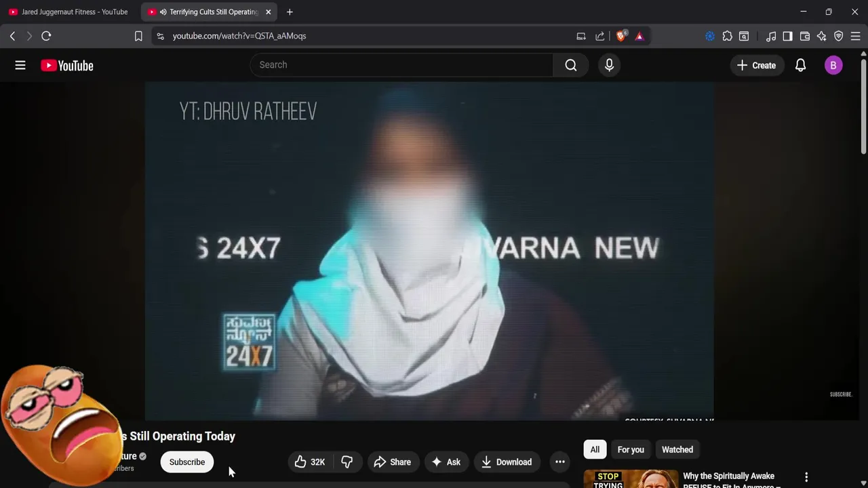Mute the tab using its audio icon

(163, 12)
